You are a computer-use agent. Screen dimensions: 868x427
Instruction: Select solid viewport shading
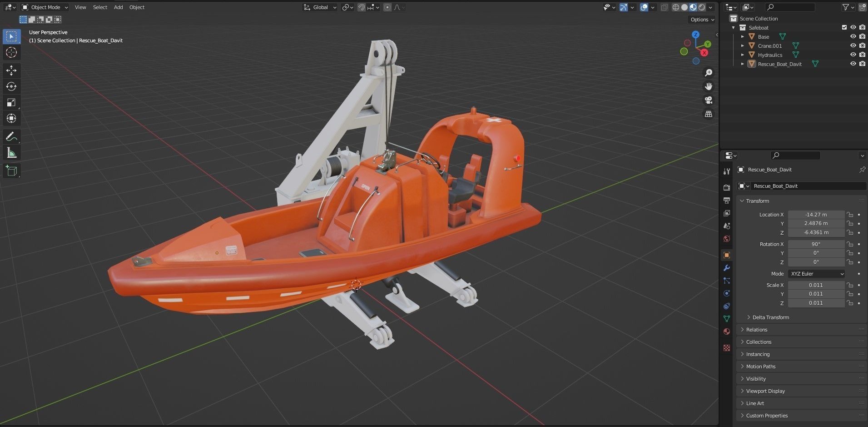point(684,7)
